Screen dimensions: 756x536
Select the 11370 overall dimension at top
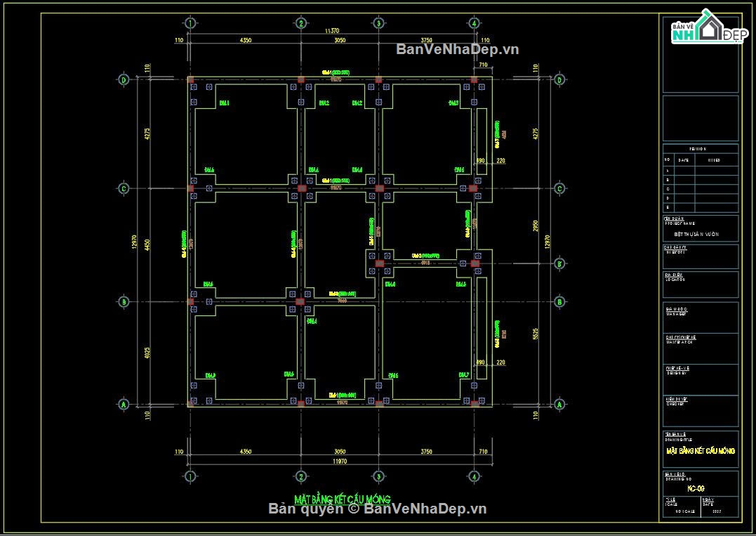pyautogui.click(x=332, y=31)
